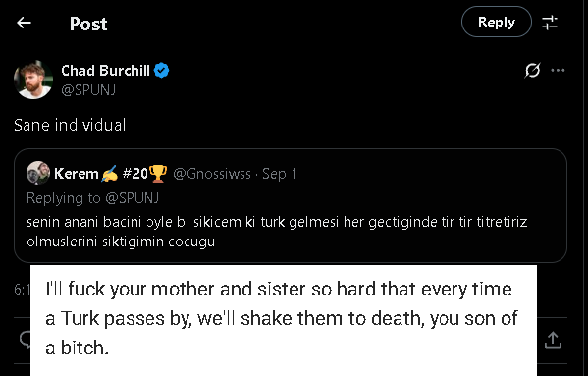Open Chad Burchill's profile picture
The height and width of the screenshot is (376, 588).
click(x=33, y=80)
